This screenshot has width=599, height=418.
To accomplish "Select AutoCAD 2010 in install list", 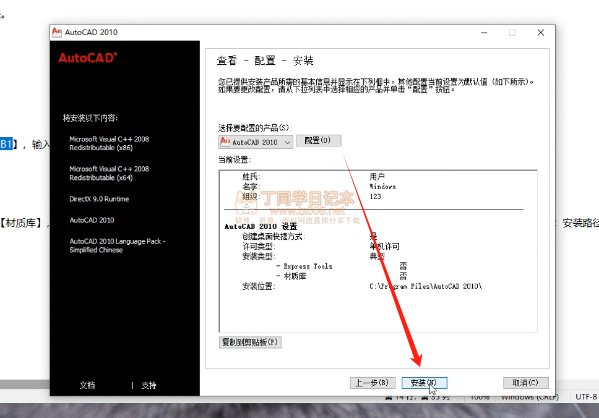I will point(92,220).
